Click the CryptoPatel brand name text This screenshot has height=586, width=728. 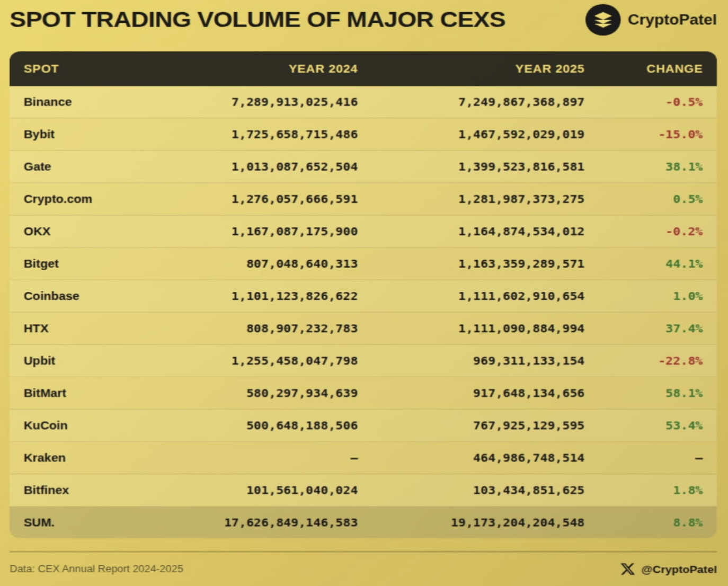coord(672,20)
